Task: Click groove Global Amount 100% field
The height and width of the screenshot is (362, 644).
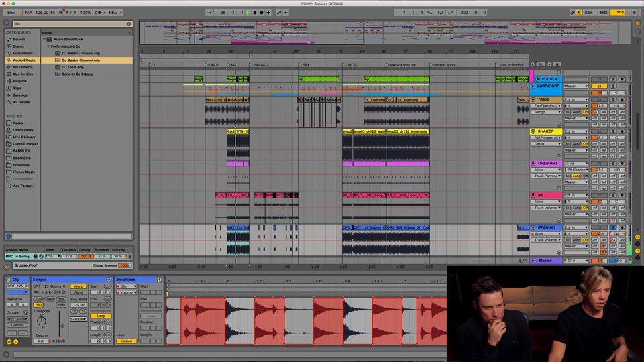Action: tap(125, 265)
